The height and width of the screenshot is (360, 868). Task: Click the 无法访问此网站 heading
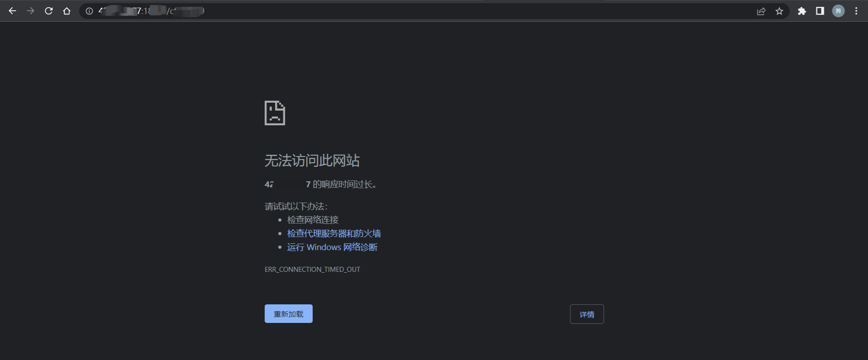[x=312, y=161]
